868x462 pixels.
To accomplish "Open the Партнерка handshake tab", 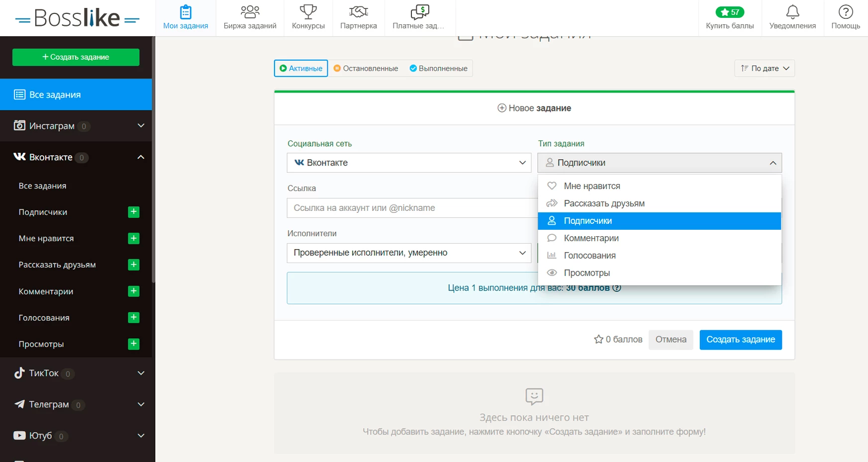I will pos(359,18).
